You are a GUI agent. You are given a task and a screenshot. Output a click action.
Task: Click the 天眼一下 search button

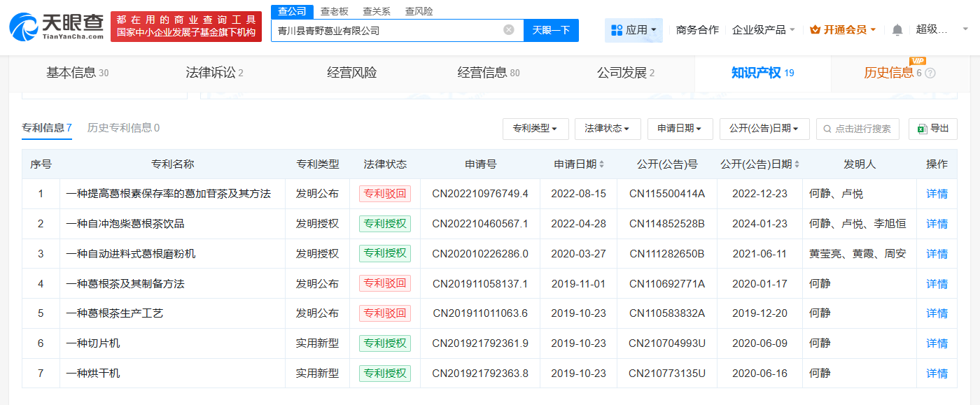(550, 30)
